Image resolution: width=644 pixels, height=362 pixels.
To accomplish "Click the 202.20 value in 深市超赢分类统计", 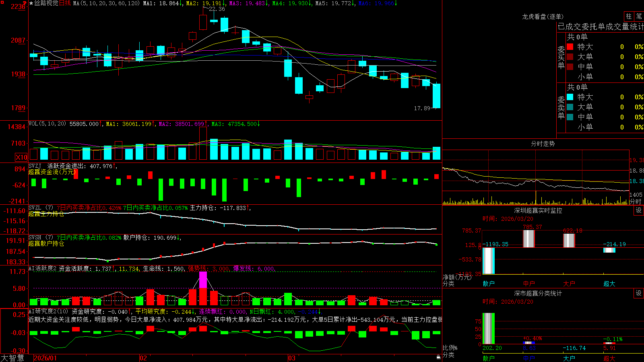I will (492, 348).
